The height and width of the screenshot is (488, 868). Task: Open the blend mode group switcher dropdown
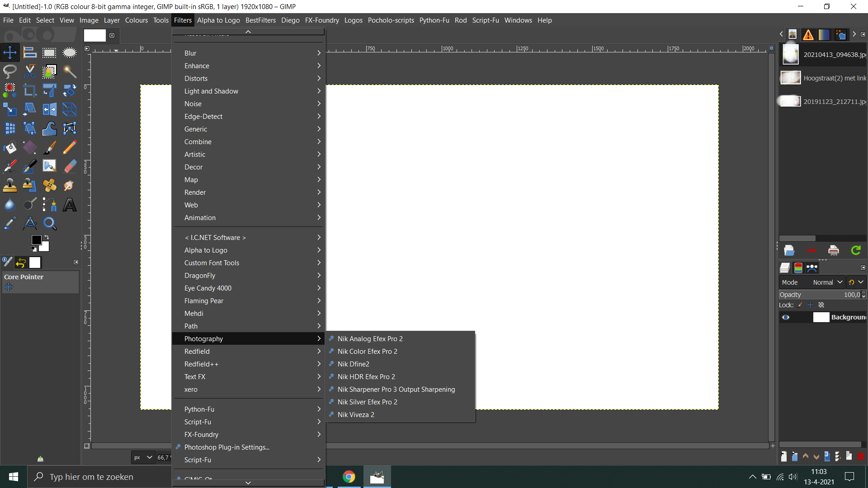pyautogui.click(x=856, y=282)
